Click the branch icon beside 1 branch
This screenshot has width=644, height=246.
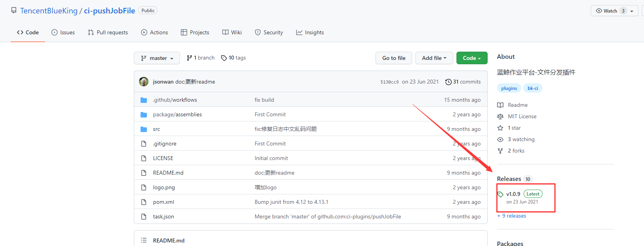click(x=190, y=58)
